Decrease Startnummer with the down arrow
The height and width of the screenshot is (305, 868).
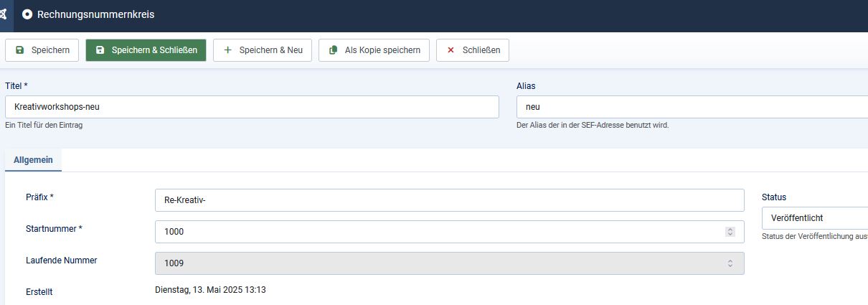[730, 235]
